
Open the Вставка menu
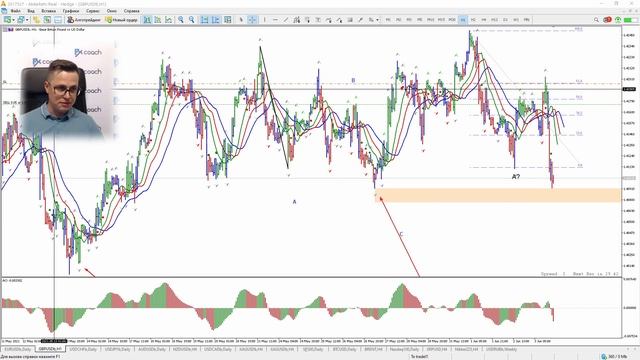(49, 11)
